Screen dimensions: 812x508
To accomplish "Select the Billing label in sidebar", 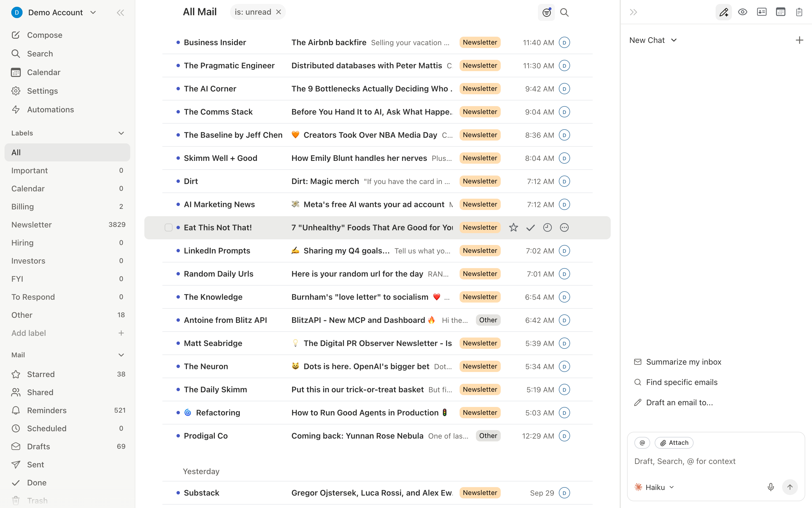I will 67,207.
